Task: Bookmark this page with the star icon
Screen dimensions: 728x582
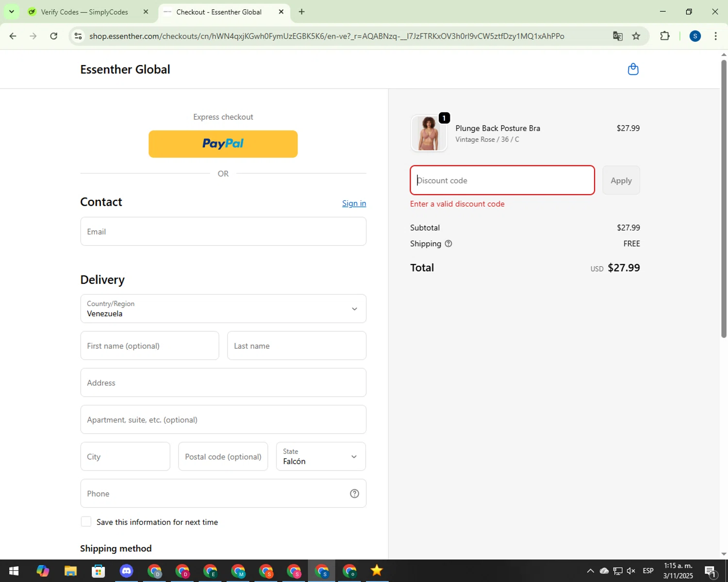Action: tap(636, 36)
